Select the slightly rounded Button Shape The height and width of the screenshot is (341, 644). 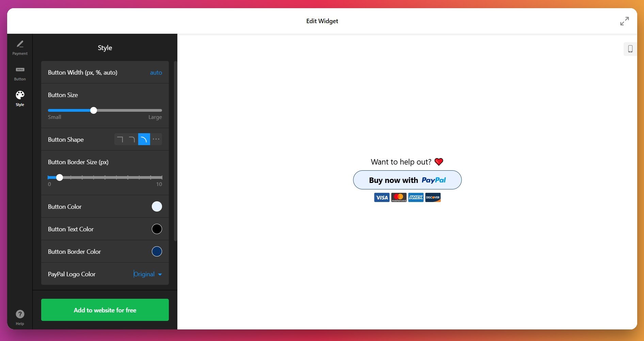[x=132, y=139]
